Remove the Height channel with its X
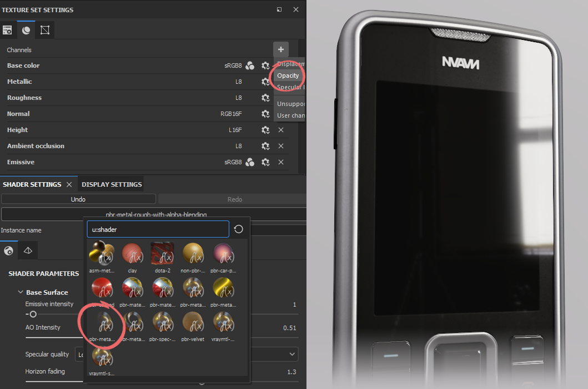This screenshot has width=588, height=389. tap(281, 130)
